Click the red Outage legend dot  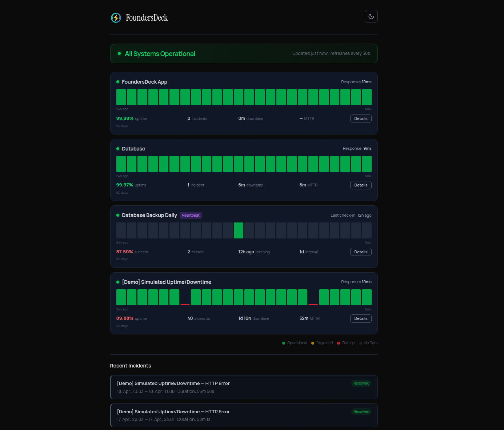pyautogui.click(x=339, y=343)
